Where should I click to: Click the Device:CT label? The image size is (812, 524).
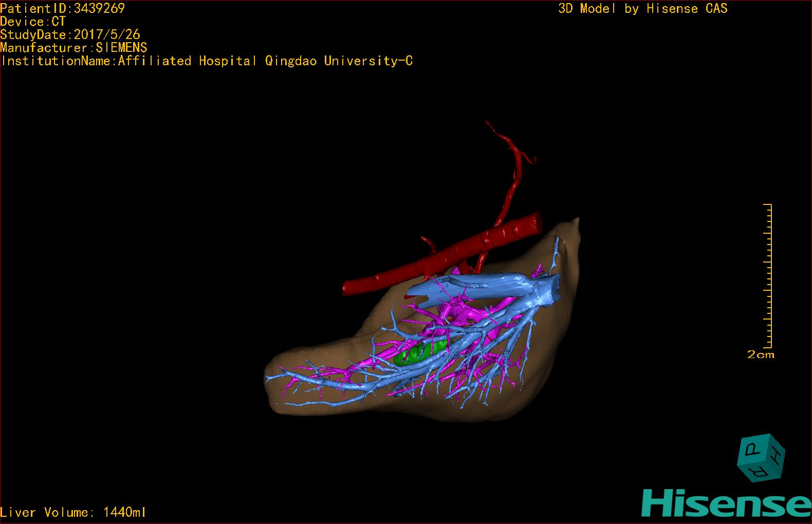33,22
